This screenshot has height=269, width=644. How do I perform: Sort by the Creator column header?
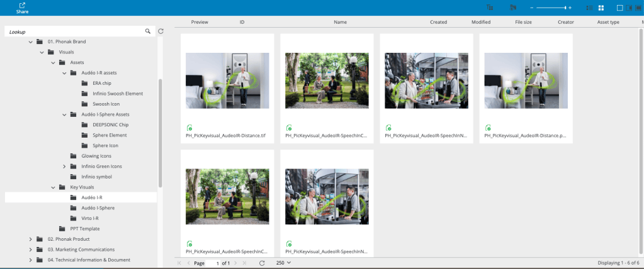(566, 22)
